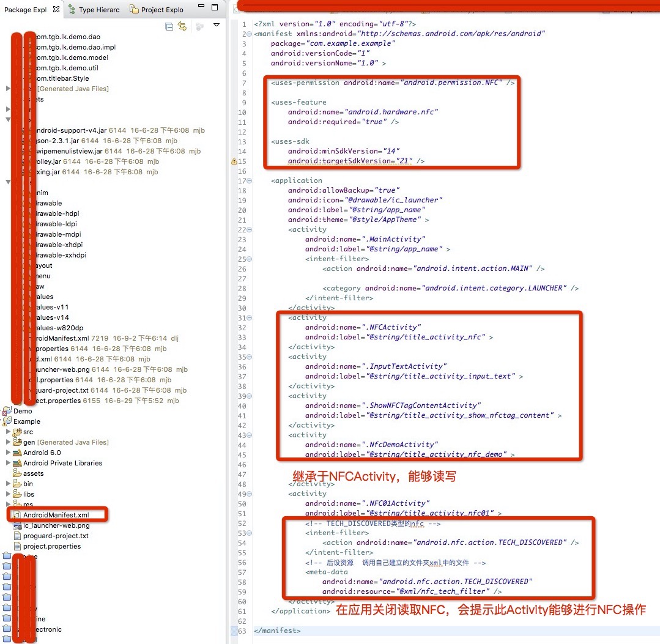Screen dimensions: 660x644
Task: Expand Android Private Libraries
Action: [8, 462]
